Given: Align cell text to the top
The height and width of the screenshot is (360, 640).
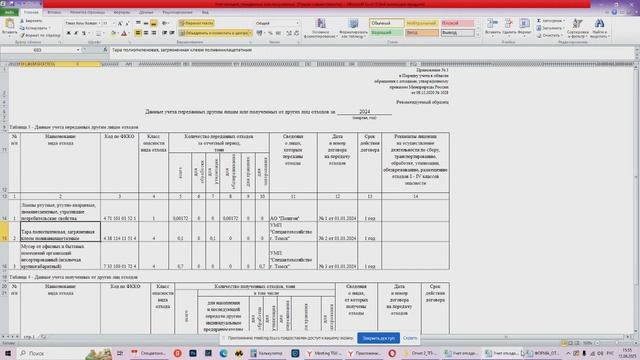Looking at the screenshot, I should pyautogui.click(x=138, y=23).
